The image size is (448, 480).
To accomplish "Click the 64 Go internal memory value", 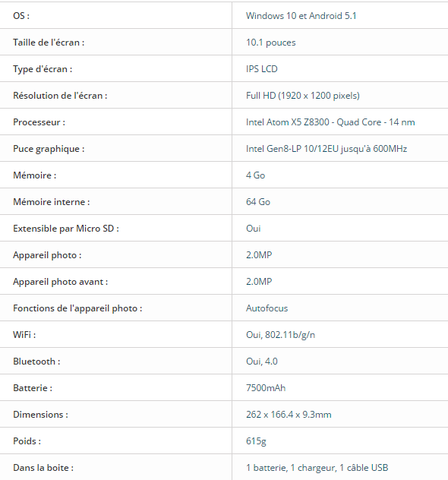I will pyautogui.click(x=258, y=202).
